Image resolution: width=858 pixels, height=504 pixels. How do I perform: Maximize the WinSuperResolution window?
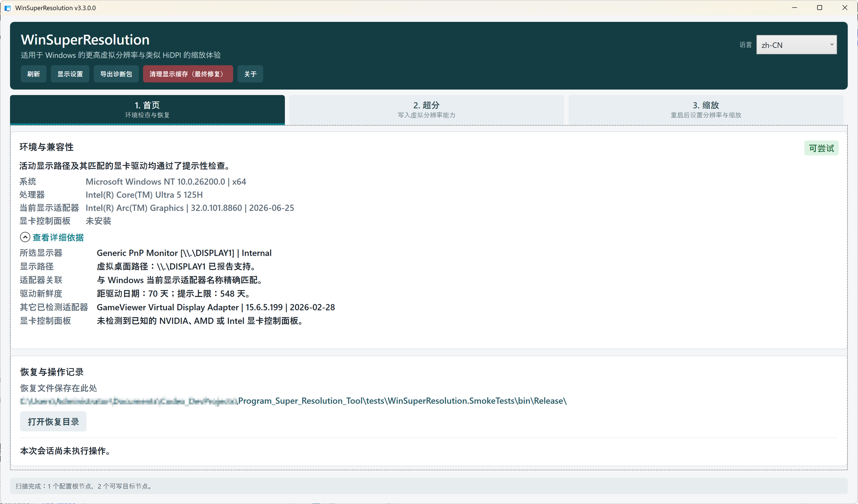(819, 7)
